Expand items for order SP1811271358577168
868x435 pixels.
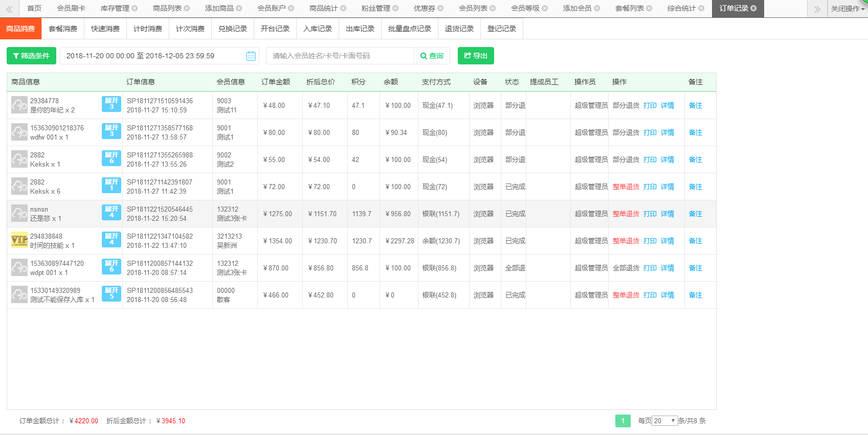click(112, 131)
